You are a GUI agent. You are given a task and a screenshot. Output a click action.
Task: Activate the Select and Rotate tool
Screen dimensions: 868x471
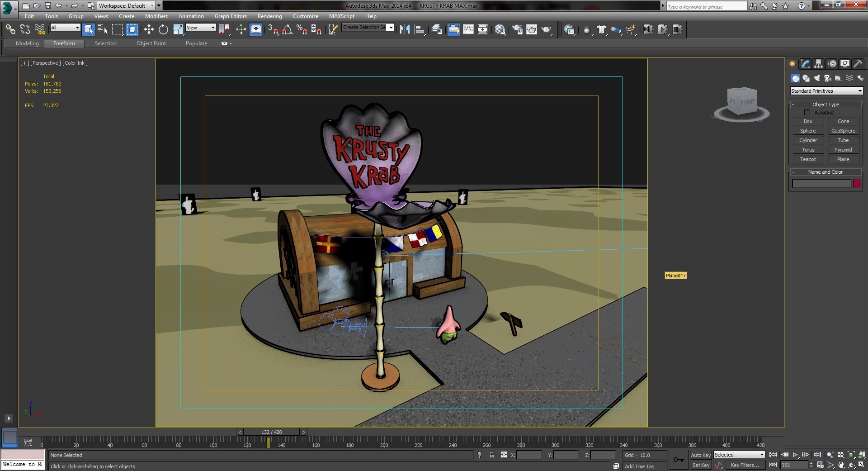coord(163,29)
